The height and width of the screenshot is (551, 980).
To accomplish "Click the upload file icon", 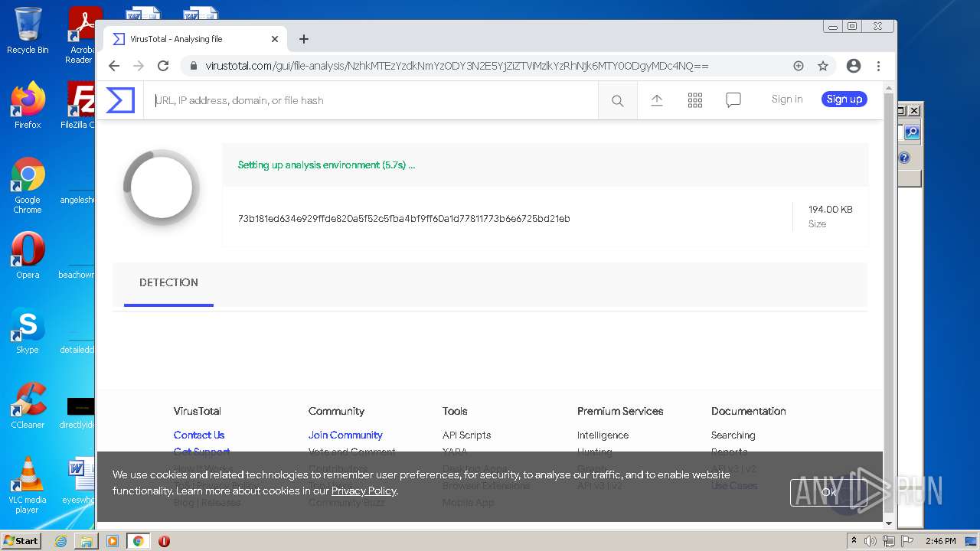I will pyautogui.click(x=657, y=100).
